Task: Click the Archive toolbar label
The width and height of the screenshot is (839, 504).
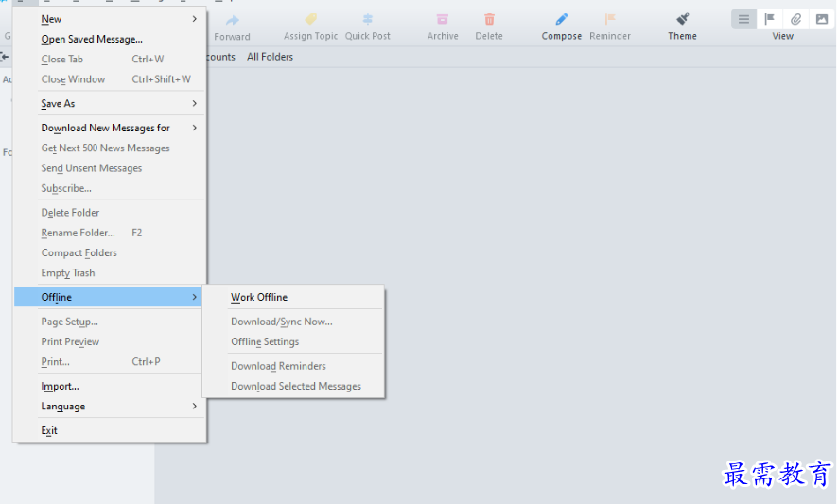Action: [443, 36]
